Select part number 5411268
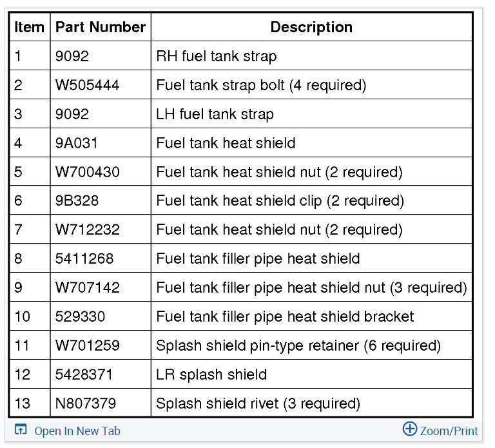 click(84, 258)
